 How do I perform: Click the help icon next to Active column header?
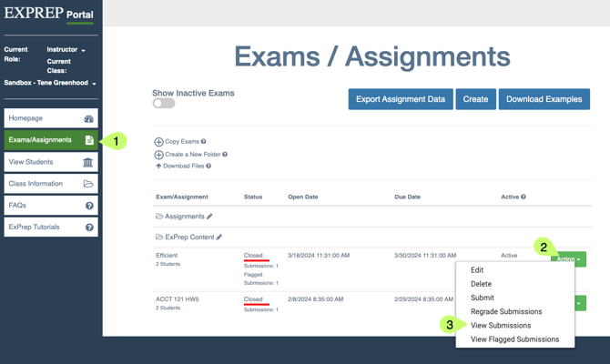tap(524, 197)
